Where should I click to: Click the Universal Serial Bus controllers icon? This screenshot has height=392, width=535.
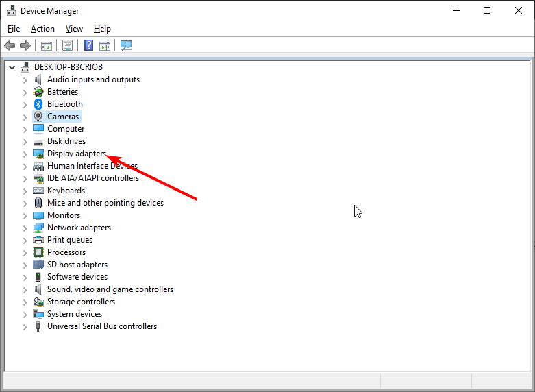click(x=38, y=326)
